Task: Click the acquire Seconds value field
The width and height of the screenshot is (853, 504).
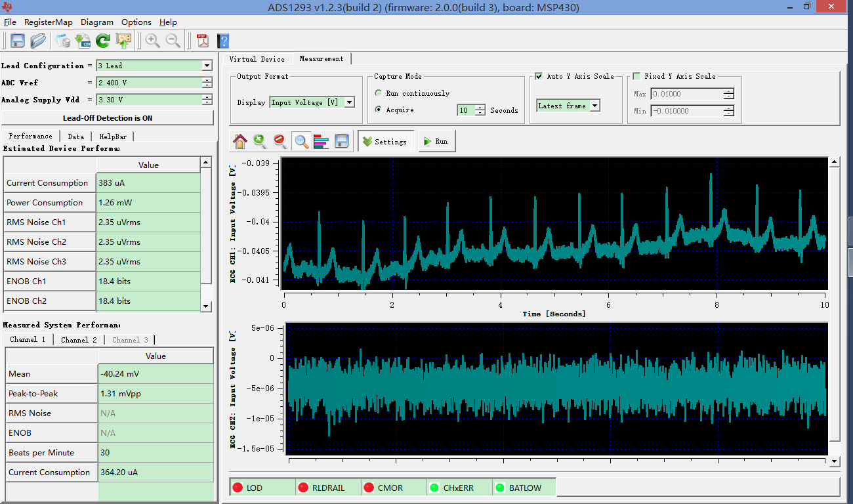Action: click(x=466, y=110)
